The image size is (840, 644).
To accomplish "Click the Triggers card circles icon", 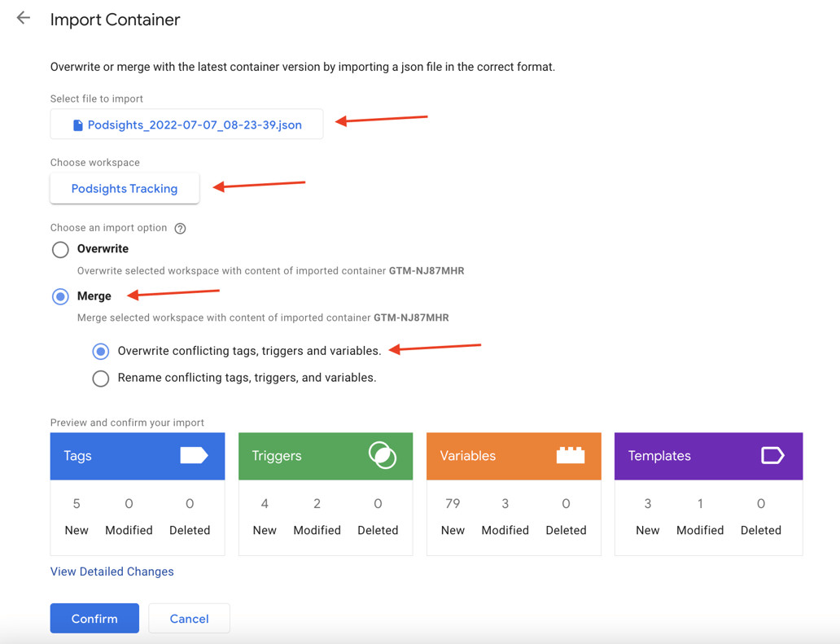I will [383, 455].
